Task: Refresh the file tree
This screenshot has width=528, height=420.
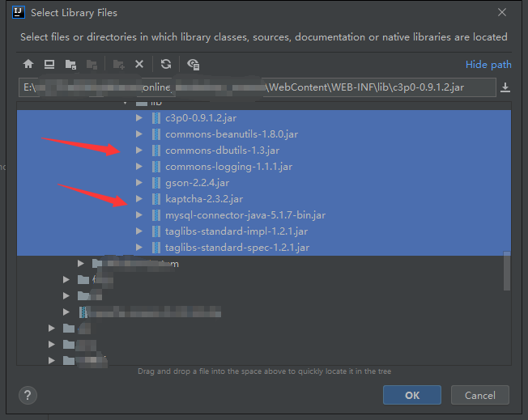Action: 166,64
